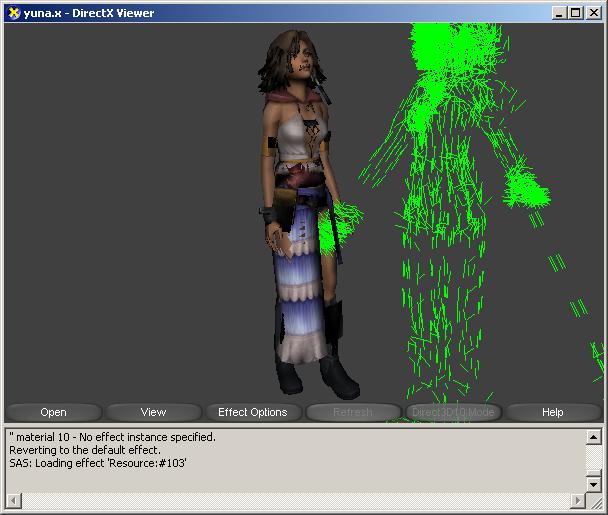The width and height of the screenshot is (608, 515).
Task: Click the horizontal scrollbar left arrow
Action: pyautogui.click(x=13, y=499)
